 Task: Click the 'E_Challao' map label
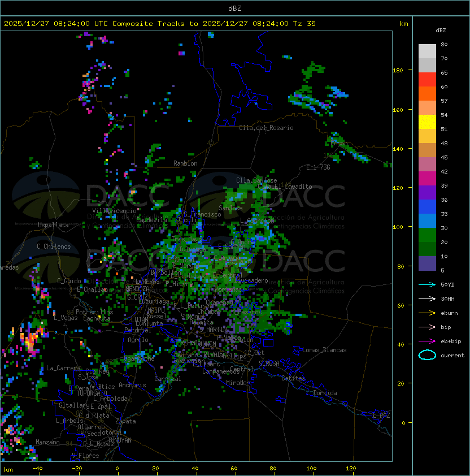pos(92,289)
